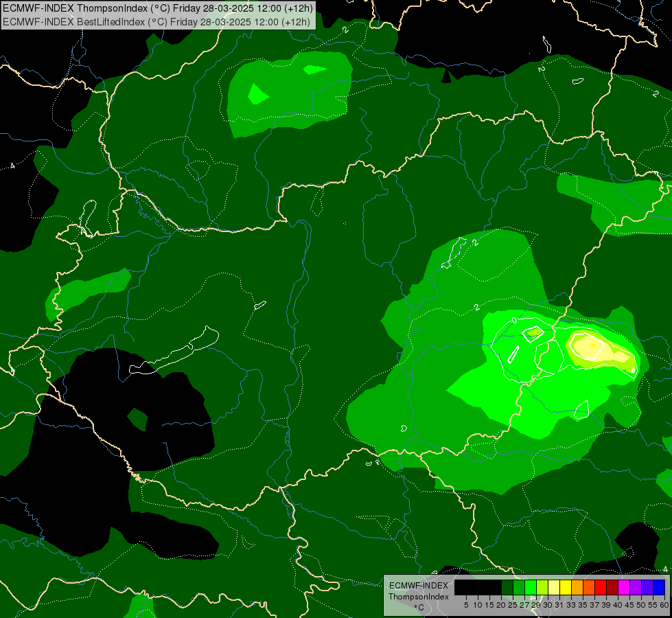The image size is (672, 618).
Task: Click legend tick label 40
Action: [x=618, y=605]
